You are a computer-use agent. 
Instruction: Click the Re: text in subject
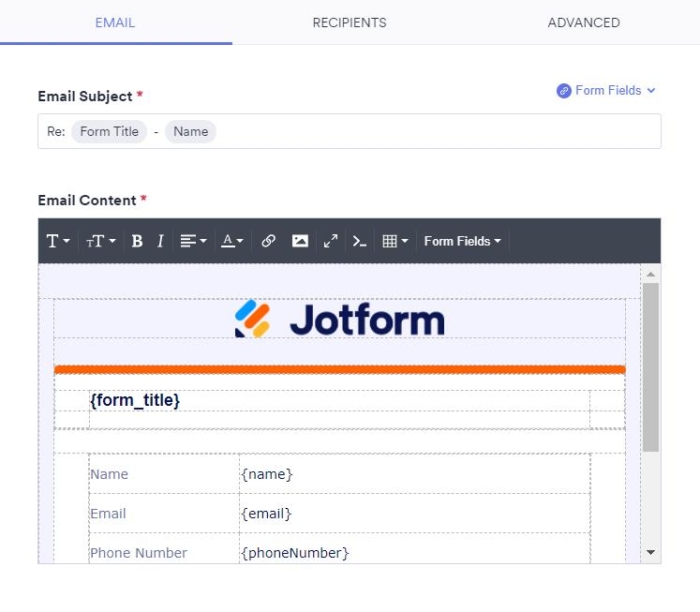(56, 132)
